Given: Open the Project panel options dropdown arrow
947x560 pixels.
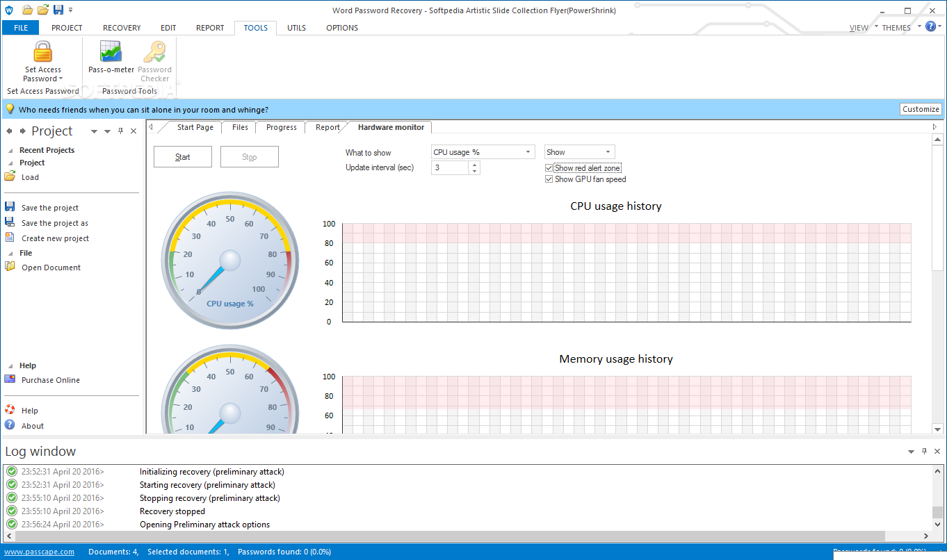Looking at the screenshot, I should tap(106, 131).
